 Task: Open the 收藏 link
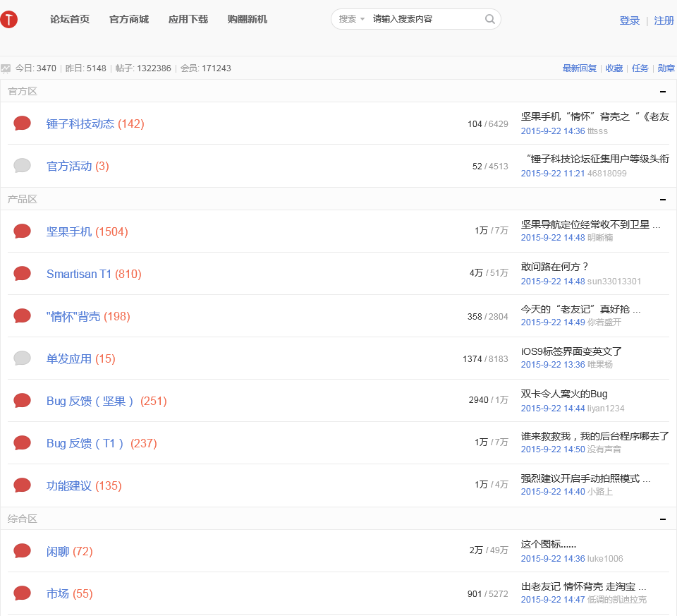tap(614, 68)
